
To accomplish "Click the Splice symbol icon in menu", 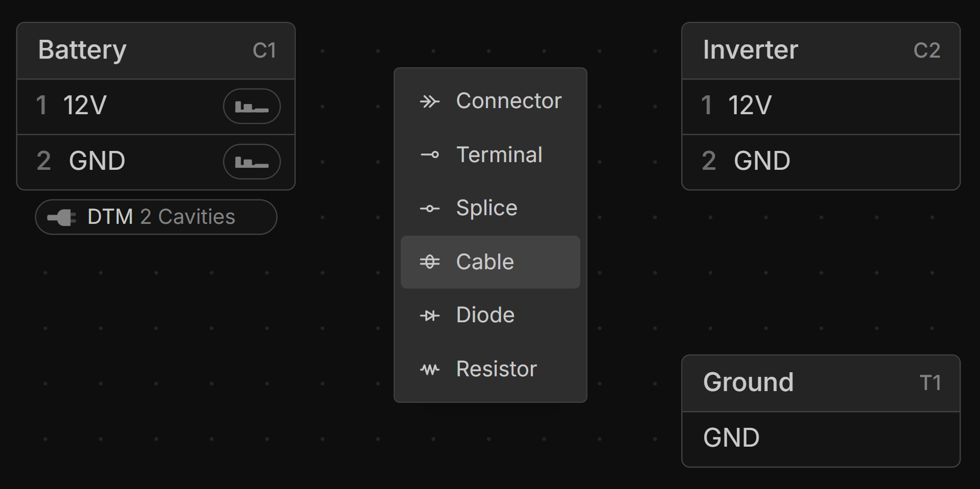I will tap(429, 209).
